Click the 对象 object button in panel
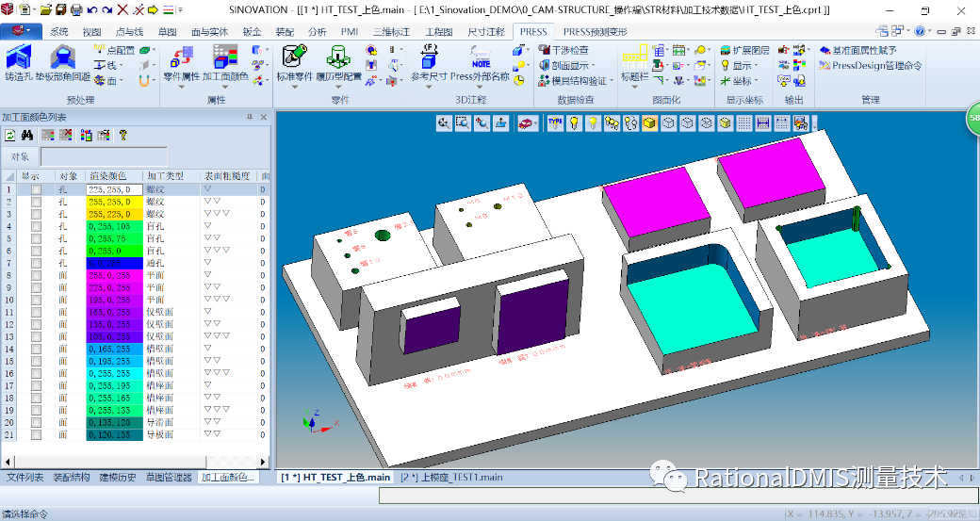 (x=20, y=156)
